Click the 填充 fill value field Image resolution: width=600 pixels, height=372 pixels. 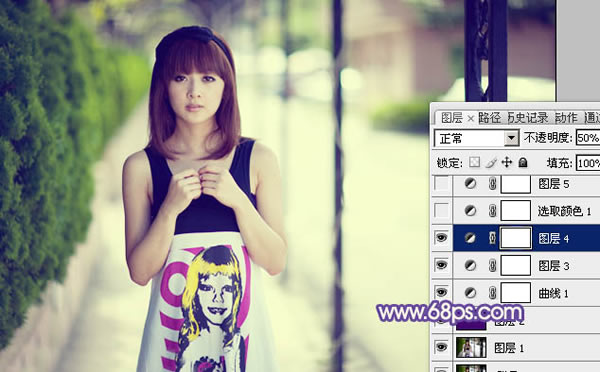[x=588, y=163]
